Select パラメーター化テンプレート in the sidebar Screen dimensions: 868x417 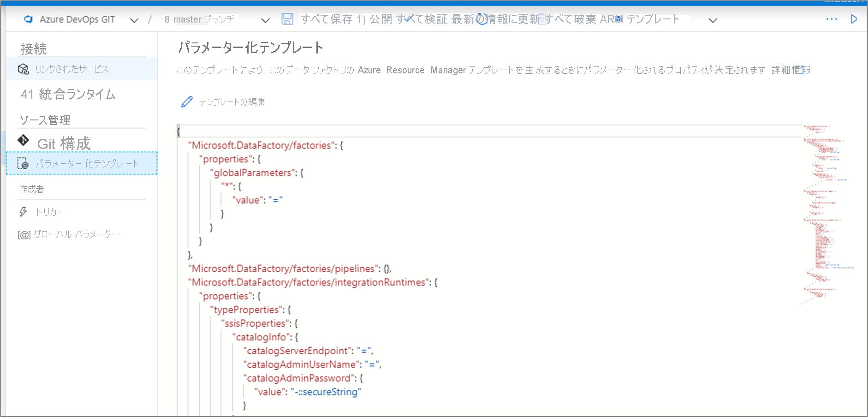82,163
